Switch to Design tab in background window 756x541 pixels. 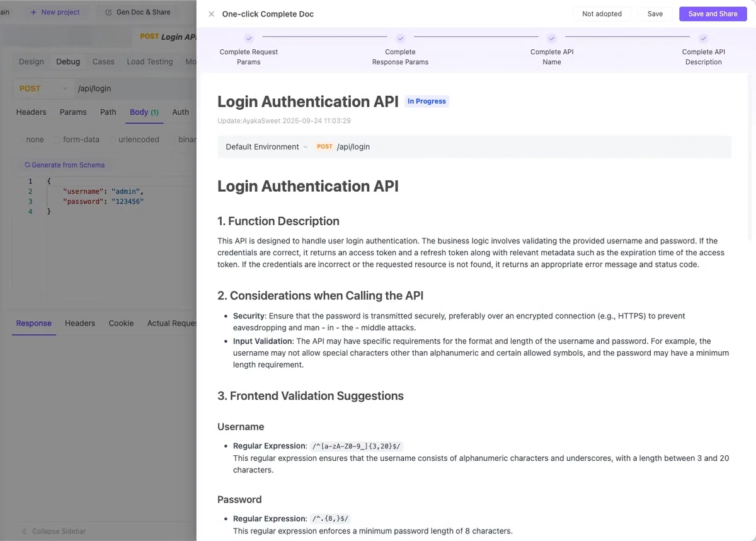point(31,62)
